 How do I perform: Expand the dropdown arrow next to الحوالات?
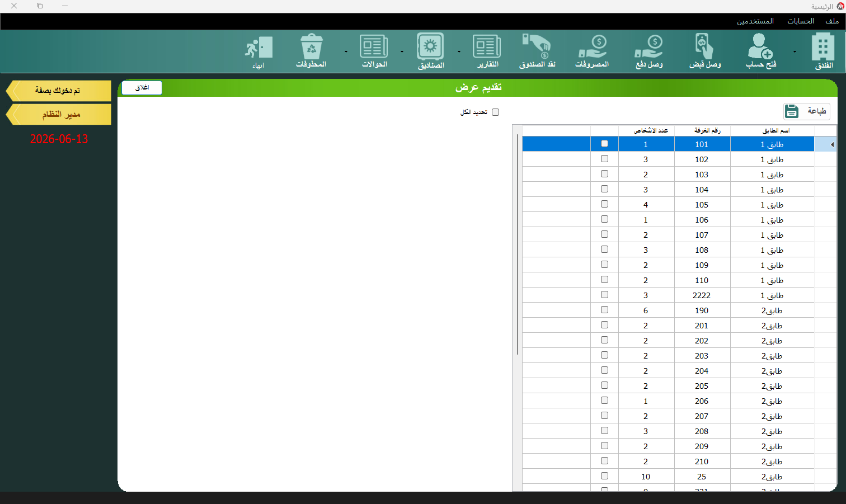346,51
